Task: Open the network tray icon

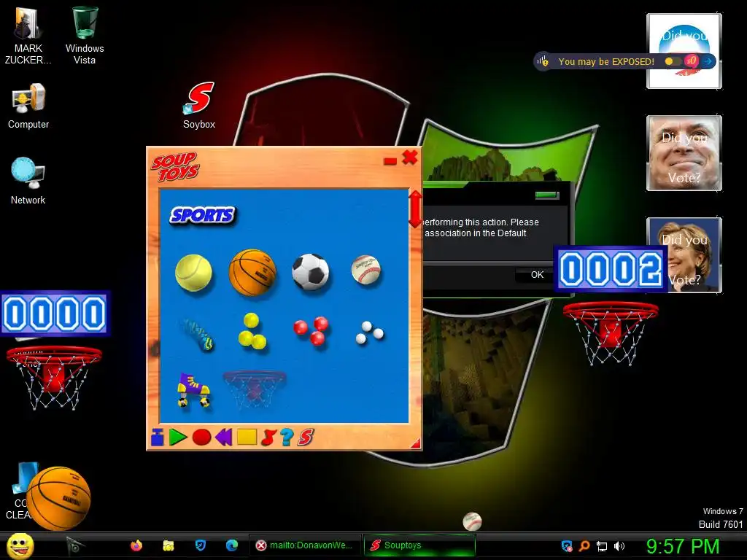Action: click(602, 546)
